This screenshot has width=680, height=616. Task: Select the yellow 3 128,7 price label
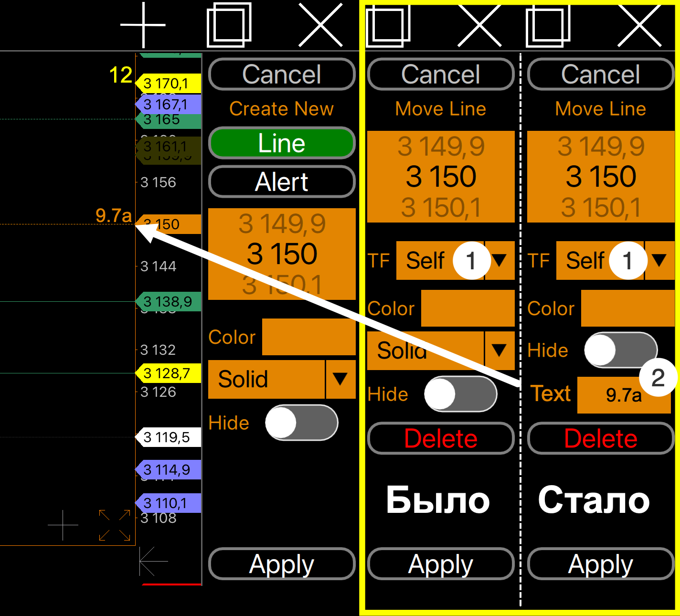[x=169, y=373]
